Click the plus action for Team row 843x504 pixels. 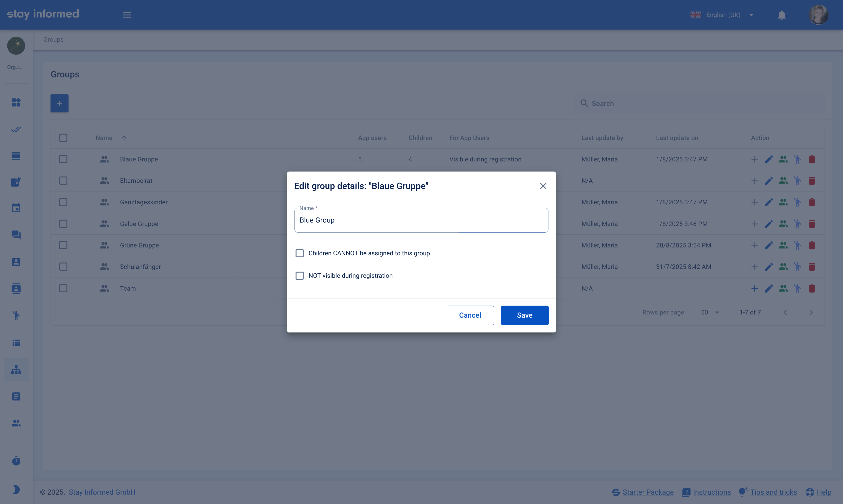754,288
